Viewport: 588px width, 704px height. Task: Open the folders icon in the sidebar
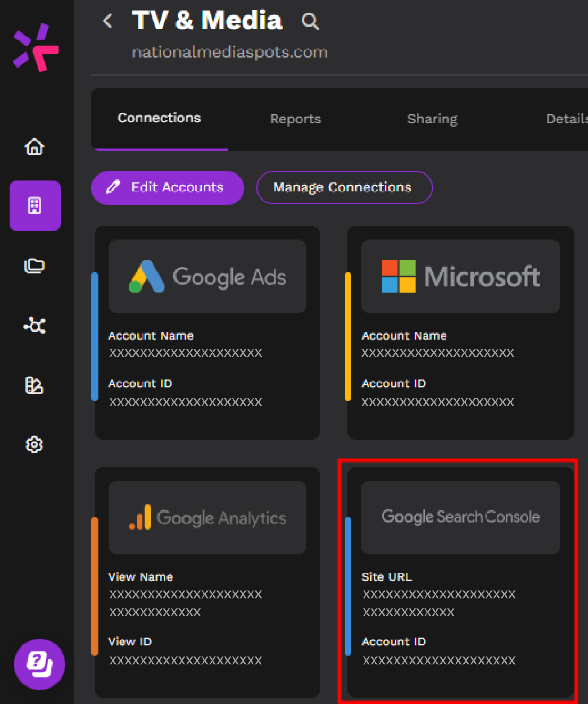34,265
